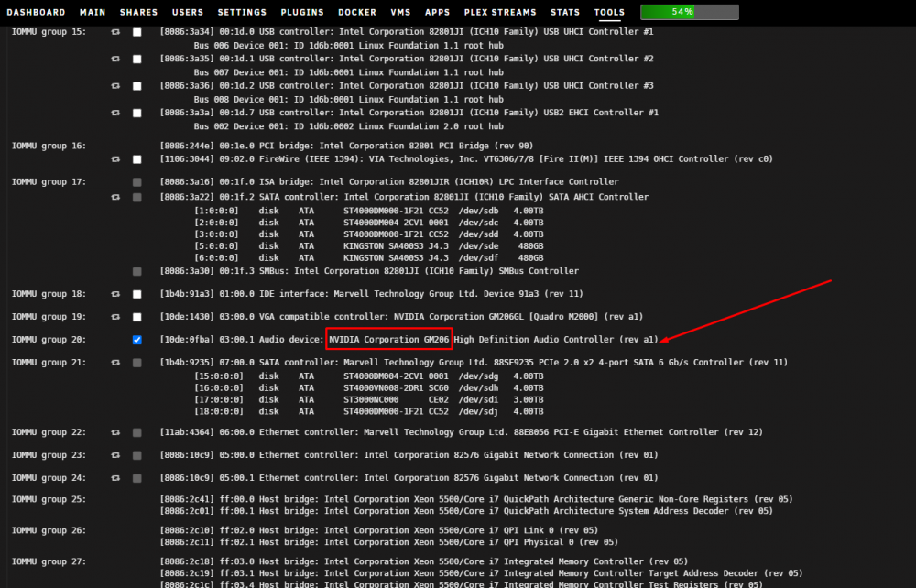The width and height of the screenshot is (916, 588).
Task: Switch to the Docker tab
Action: pyautogui.click(x=357, y=12)
